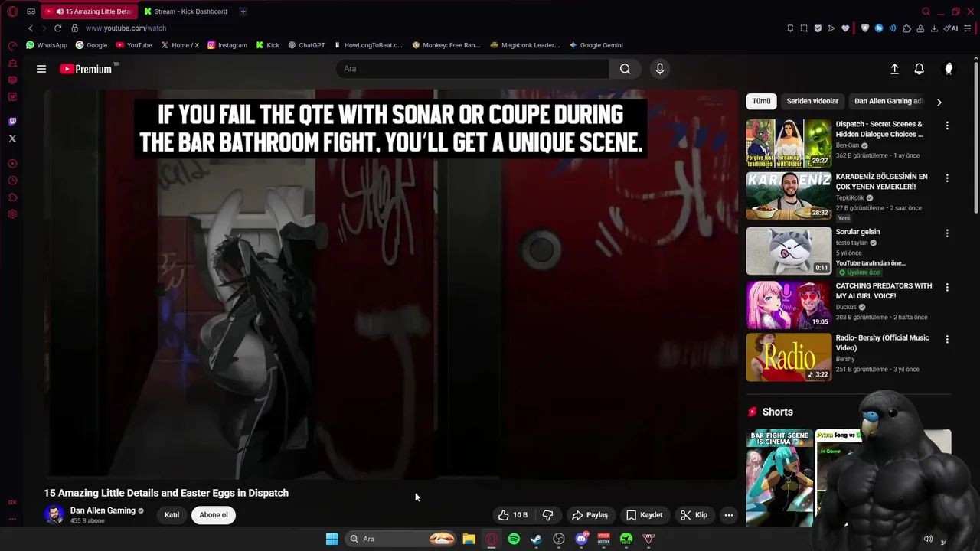980x551 pixels.
Task: Open the Kick bookmark
Action: (x=268, y=45)
